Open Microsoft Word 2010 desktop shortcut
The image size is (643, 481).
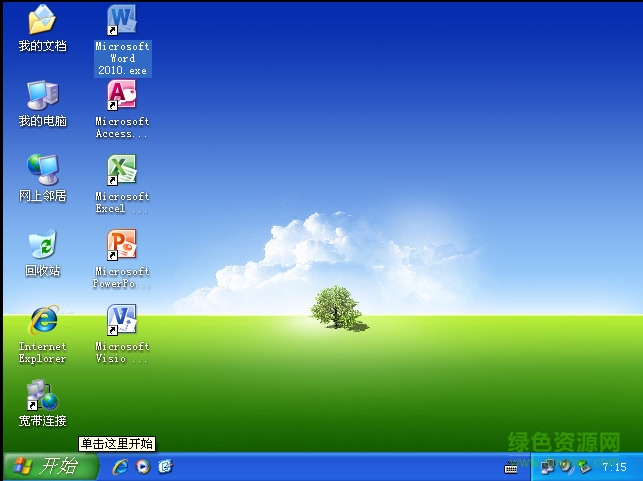point(122,21)
